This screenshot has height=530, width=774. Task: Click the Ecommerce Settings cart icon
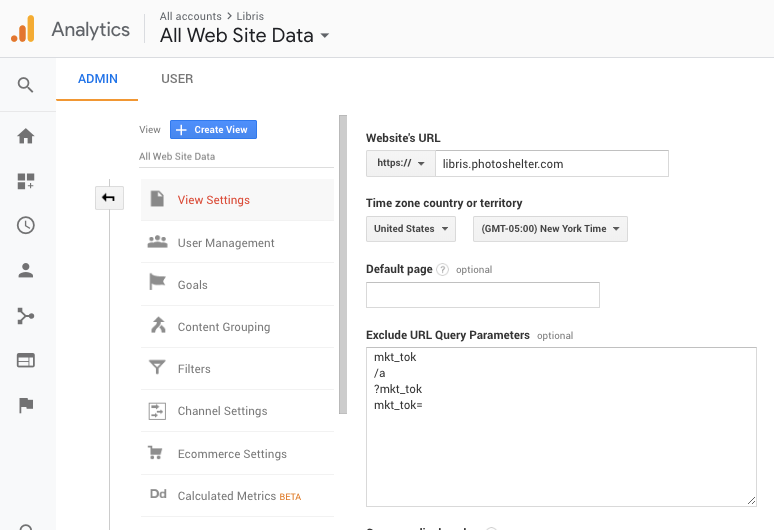(155, 453)
